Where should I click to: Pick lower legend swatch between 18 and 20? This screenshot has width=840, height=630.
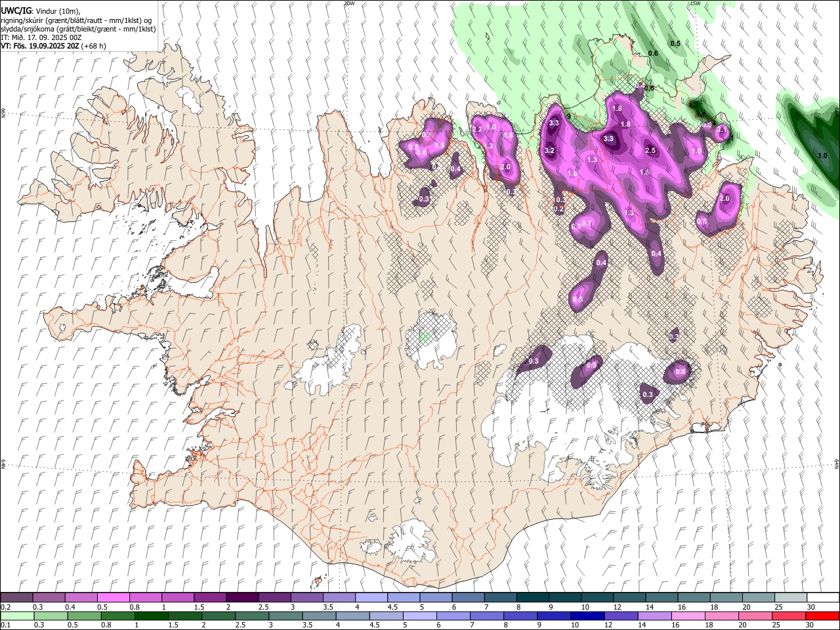[721, 616]
